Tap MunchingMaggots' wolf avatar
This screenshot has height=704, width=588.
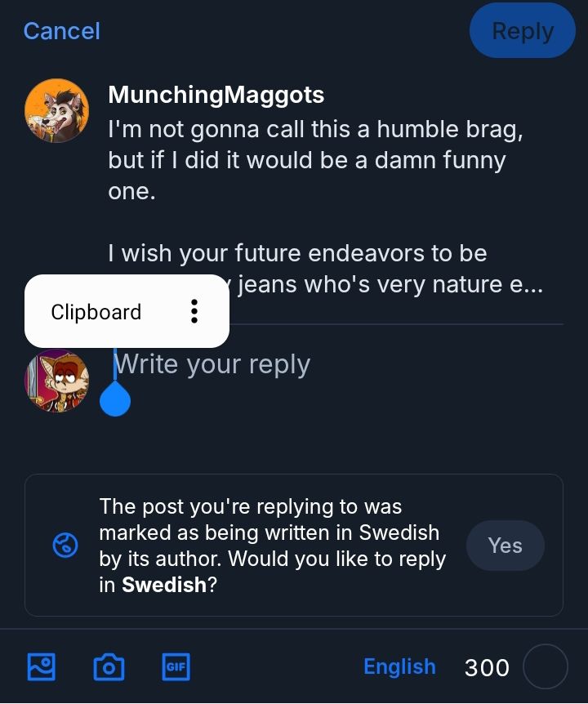tap(56, 110)
